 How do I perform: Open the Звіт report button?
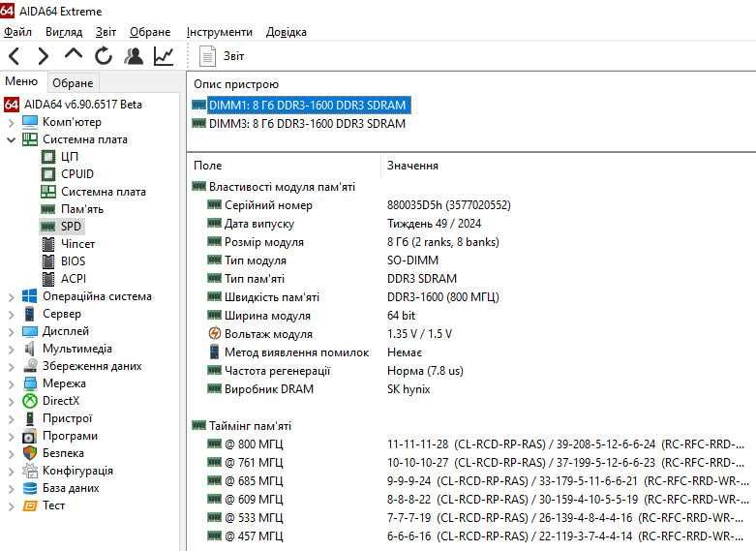pyautogui.click(x=222, y=56)
